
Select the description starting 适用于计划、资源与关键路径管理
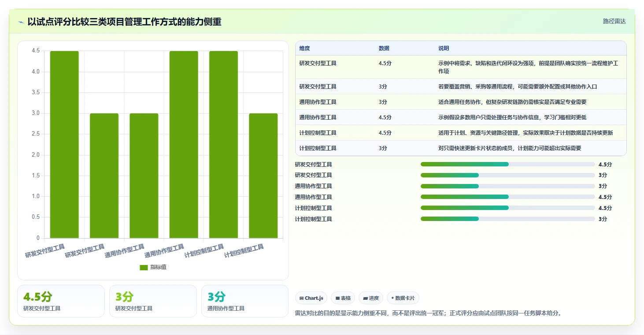coord(526,133)
